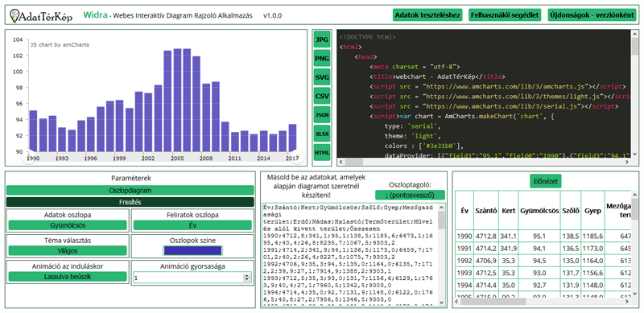Click the Év table header
The height and width of the screenshot is (313, 644).
pos(464,211)
